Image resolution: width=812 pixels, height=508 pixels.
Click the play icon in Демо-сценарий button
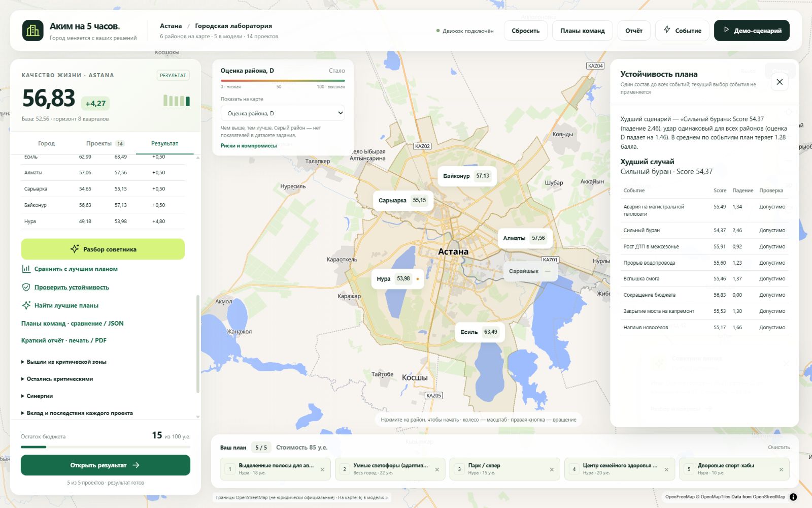726,30
